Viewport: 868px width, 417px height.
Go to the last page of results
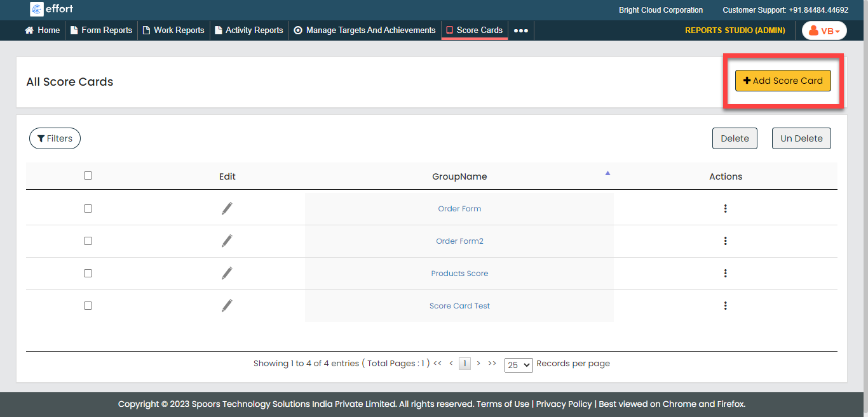pos(492,364)
